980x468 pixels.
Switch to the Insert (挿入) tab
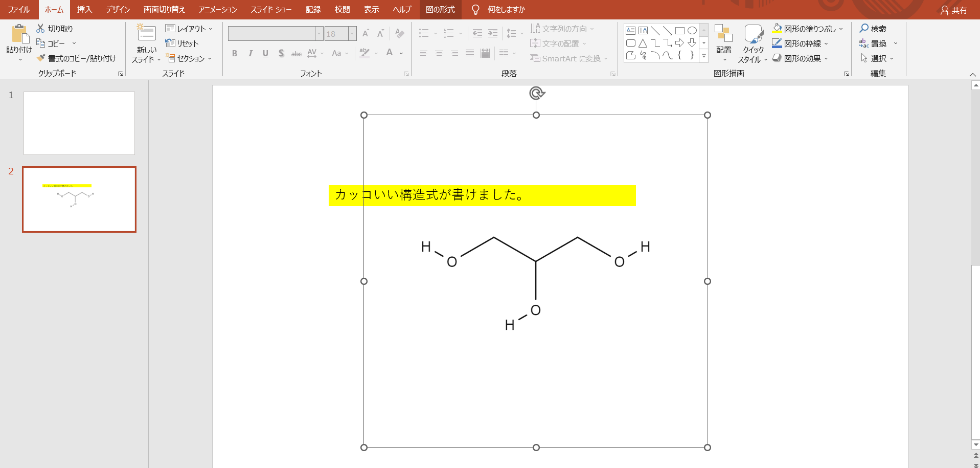tap(84, 10)
